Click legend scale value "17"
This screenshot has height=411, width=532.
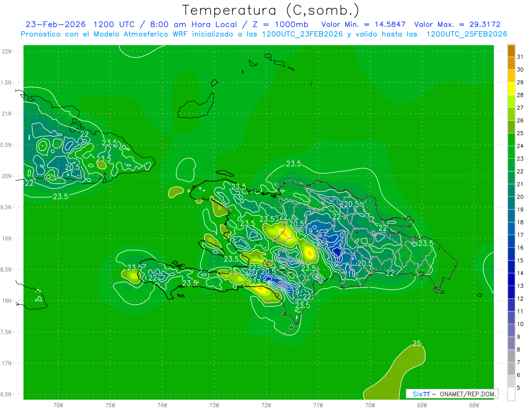click(520, 235)
